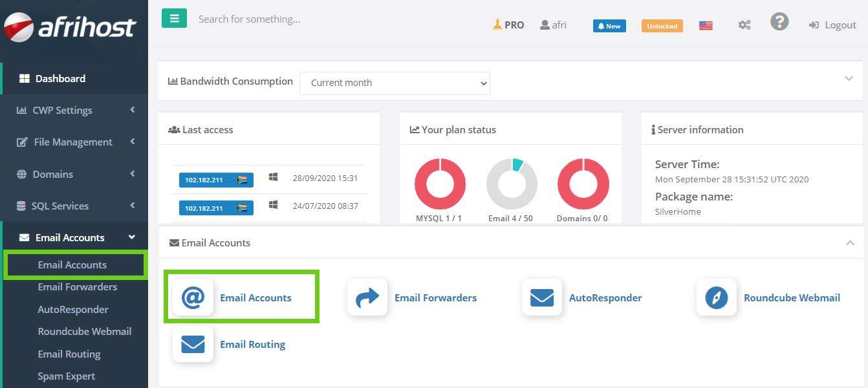Open the Email Forwarders arrow icon
The image size is (868, 388).
pyautogui.click(x=367, y=297)
